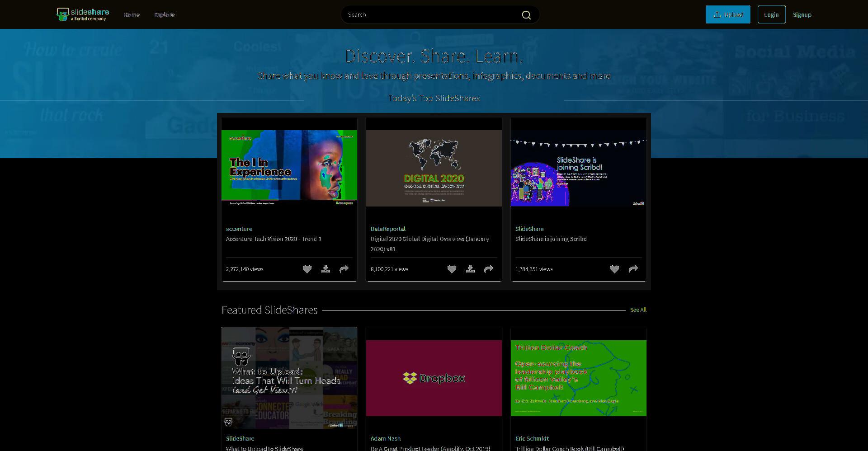Open the Eric Schmidt author link
The height and width of the screenshot is (451, 868).
pyautogui.click(x=532, y=438)
